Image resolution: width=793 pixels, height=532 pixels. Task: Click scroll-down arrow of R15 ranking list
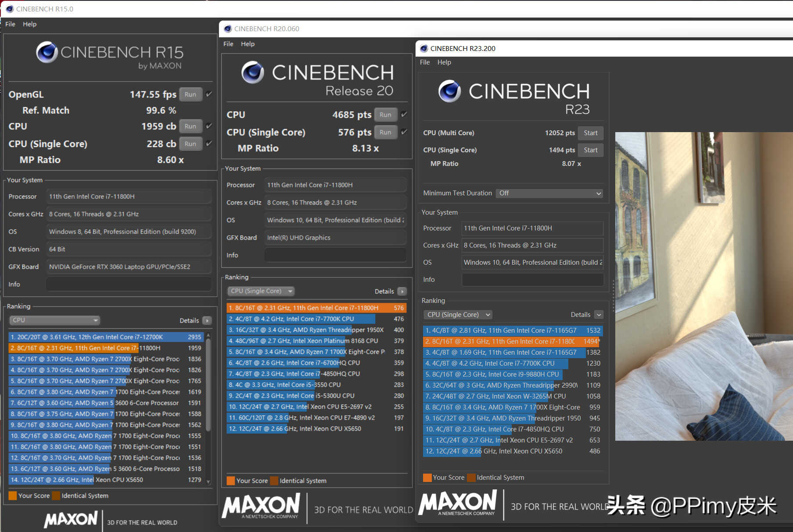click(208, 482)
